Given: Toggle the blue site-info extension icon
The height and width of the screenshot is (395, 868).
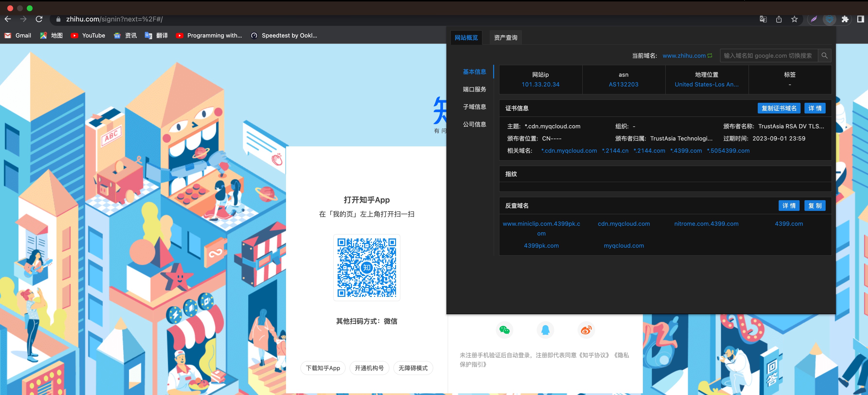Looking at the screenshot, I should [x=829, y=19].
